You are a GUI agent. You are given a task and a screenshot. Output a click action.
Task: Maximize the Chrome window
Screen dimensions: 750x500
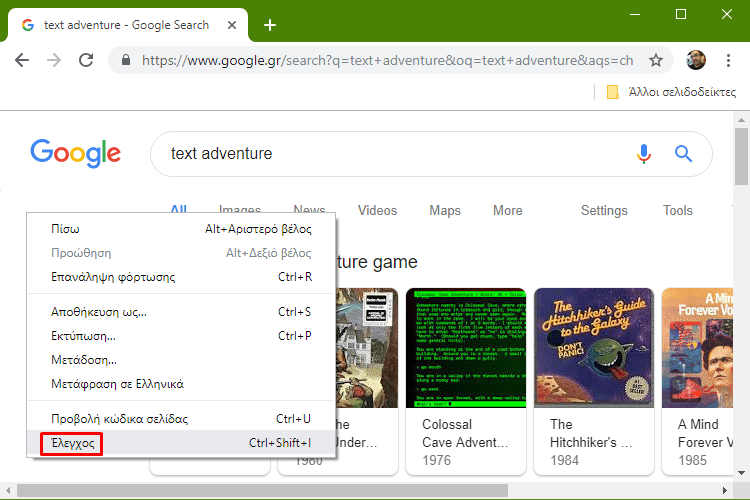(681, 14)
